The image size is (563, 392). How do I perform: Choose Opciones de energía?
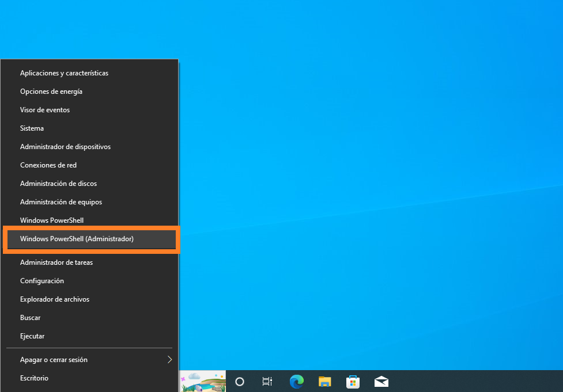[51, 92]
